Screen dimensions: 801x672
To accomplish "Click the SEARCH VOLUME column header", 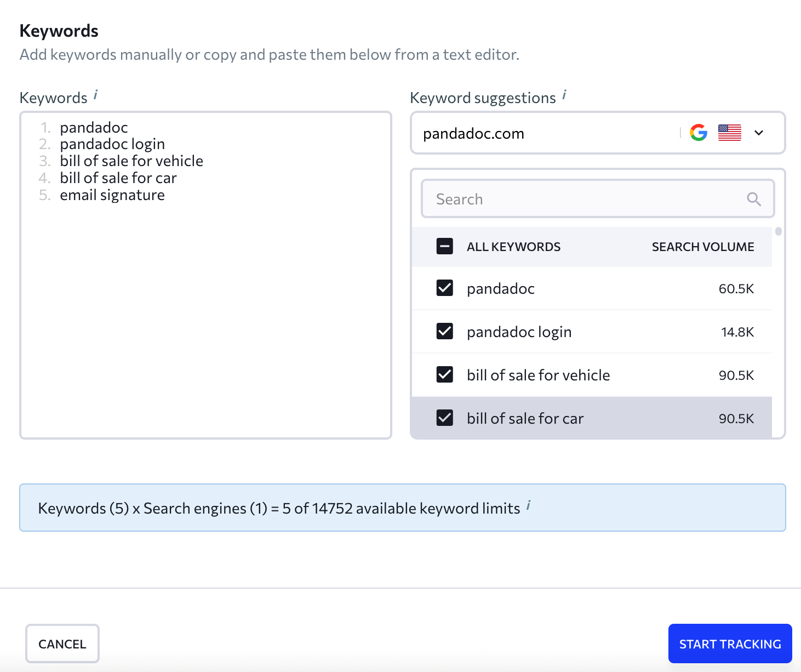I will click(x=703, y=247).
